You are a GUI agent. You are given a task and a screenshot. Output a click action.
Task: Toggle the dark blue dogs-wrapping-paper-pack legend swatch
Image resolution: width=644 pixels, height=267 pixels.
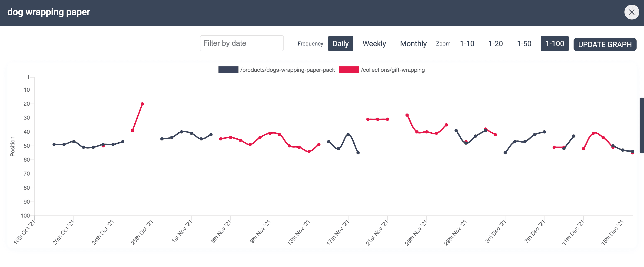(228, 70)
